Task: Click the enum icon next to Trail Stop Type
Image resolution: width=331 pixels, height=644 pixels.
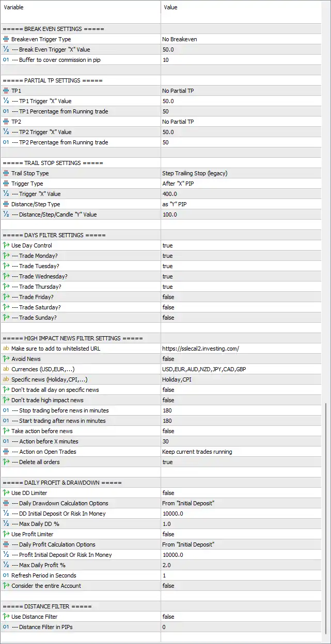Action: click(6, 173)
